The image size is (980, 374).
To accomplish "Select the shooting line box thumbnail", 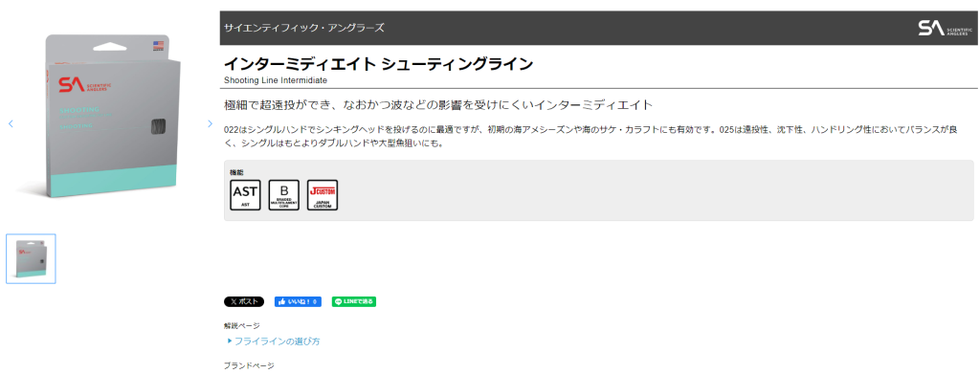I will 32,258.
